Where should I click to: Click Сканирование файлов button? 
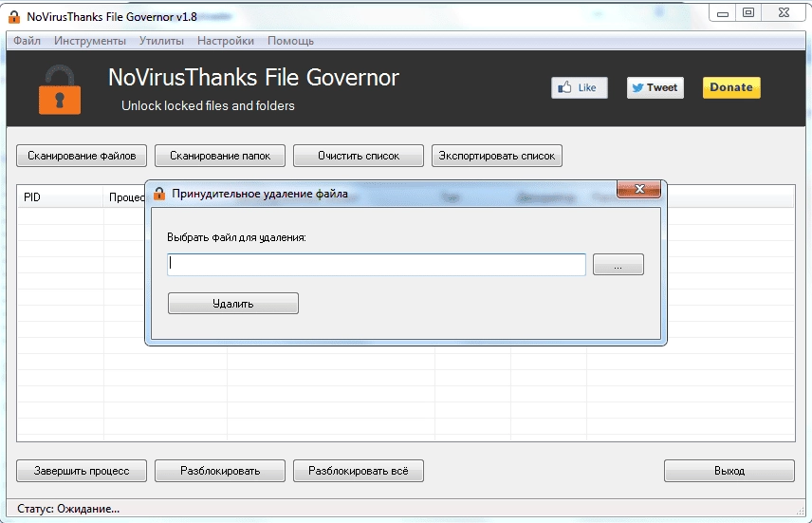[x=82, y=156]
